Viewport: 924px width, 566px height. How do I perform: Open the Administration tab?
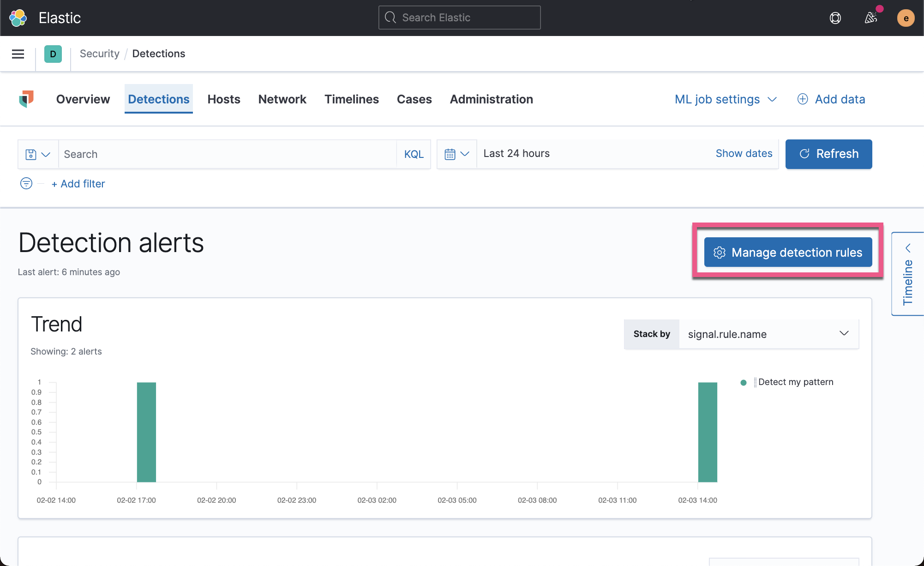point(491,99)
